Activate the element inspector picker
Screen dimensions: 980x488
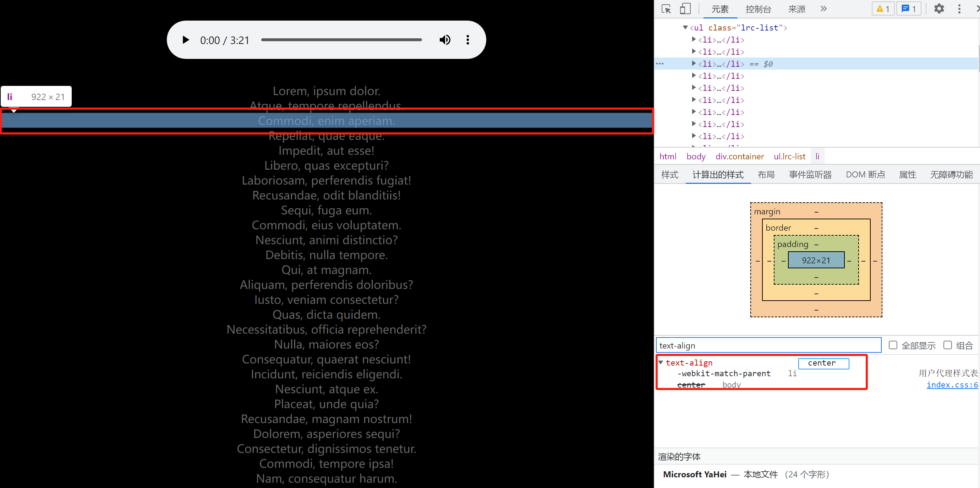pos(666,9)
